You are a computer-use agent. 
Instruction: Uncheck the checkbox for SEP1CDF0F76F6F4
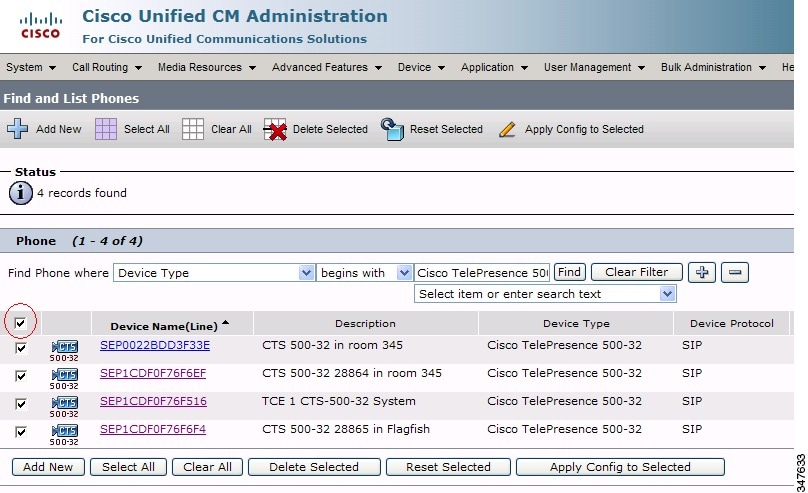coord(21,431)
